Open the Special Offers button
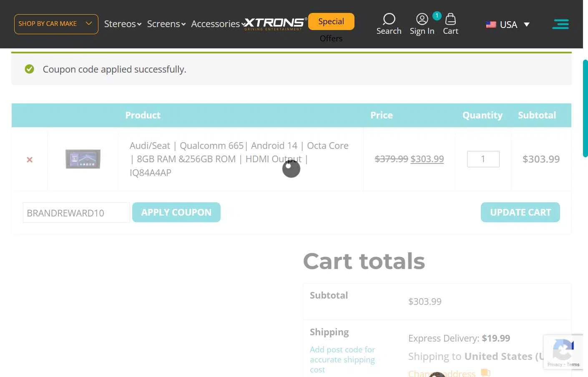 [x=331, y=22]
